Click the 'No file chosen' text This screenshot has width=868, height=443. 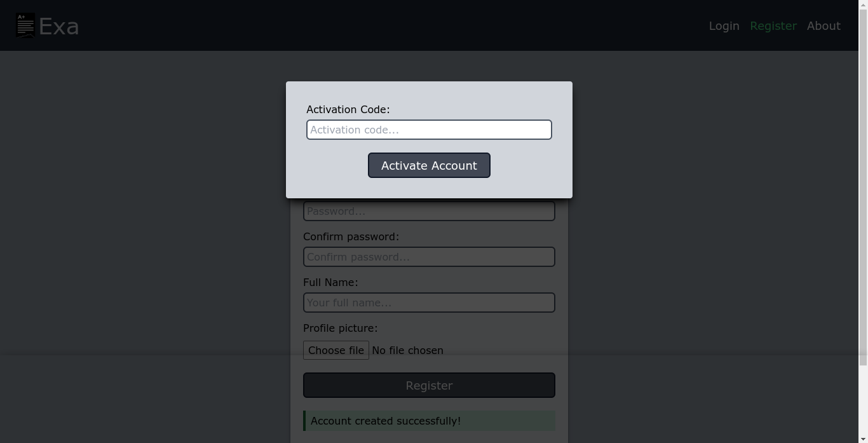[407, 350]
